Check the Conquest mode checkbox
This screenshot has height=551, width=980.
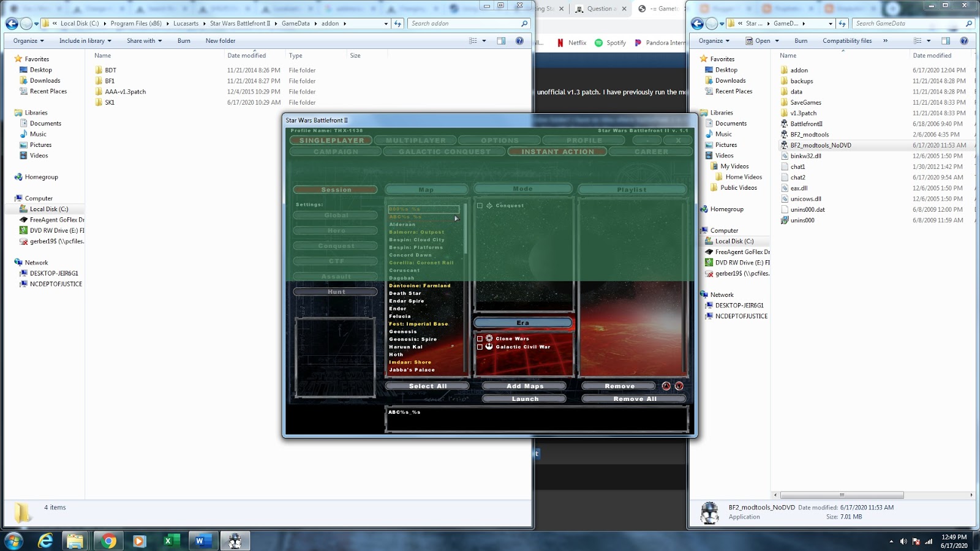(x=480, y=206)
